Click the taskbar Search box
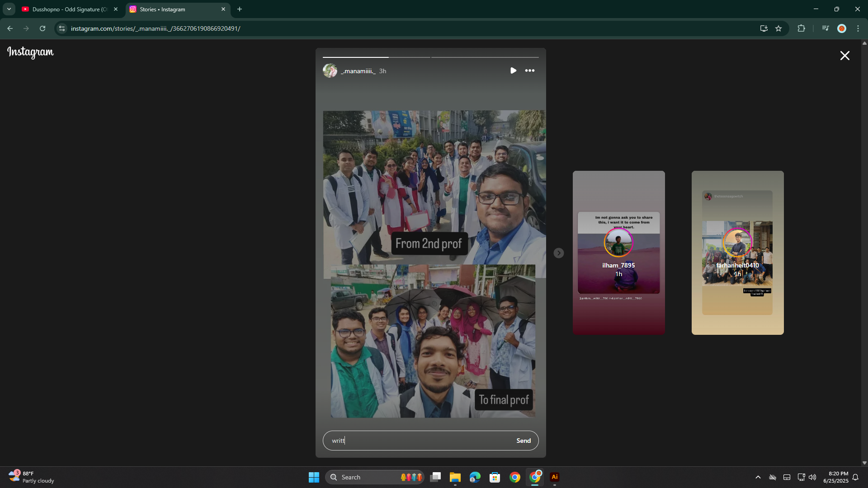Screen dimensions: 868x488 tap(374, 477)
